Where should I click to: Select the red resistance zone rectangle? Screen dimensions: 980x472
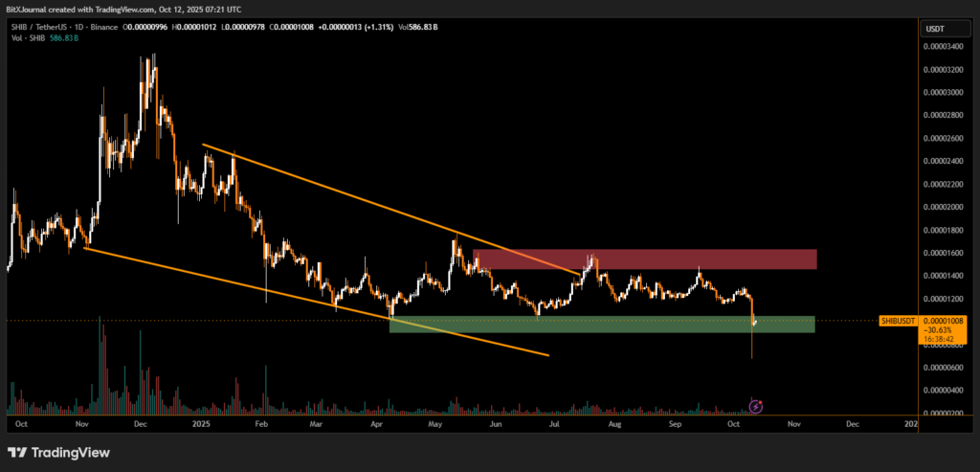[x=644, y=258]
